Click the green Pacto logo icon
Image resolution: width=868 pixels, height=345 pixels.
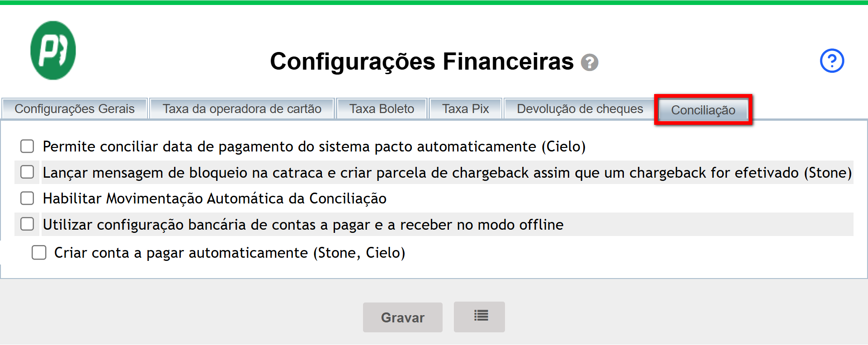[x=53, y=50]
